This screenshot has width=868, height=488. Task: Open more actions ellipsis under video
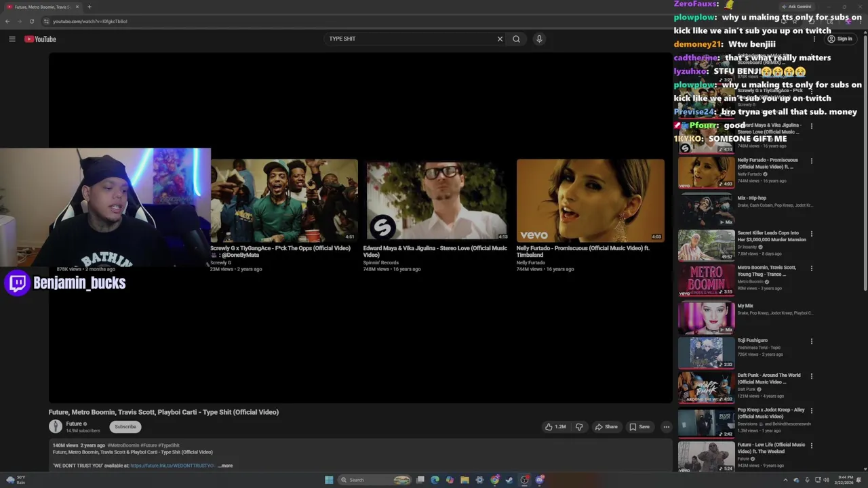point(666,427)
